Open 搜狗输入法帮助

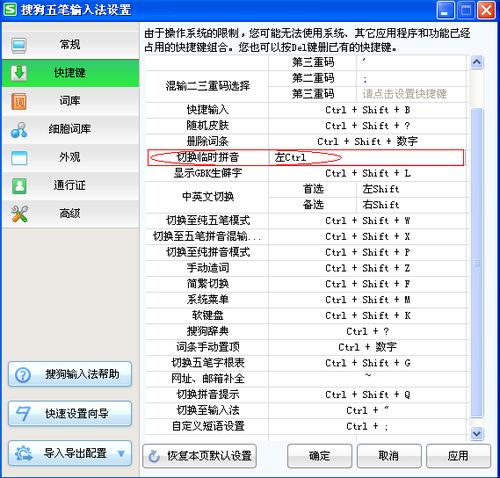(x=70, y=374)
